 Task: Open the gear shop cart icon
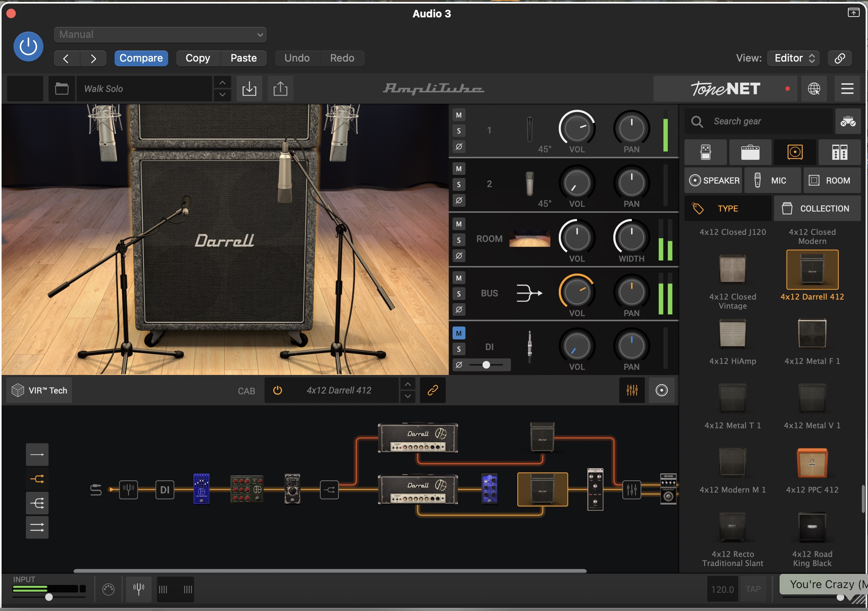848,121
